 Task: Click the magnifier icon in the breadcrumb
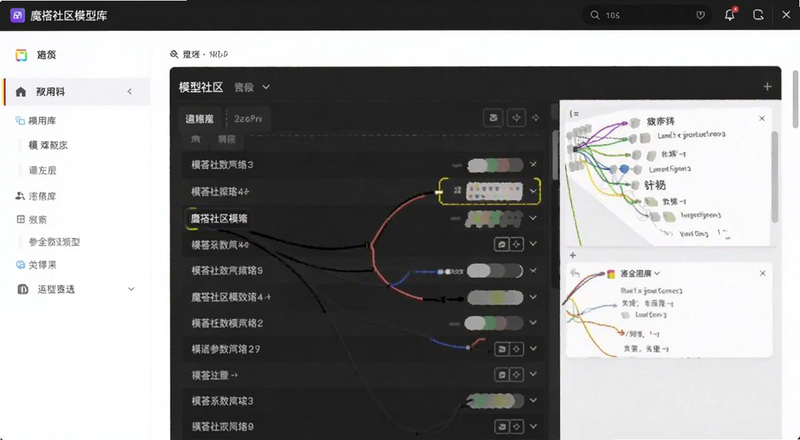click(x=174, y=54)
